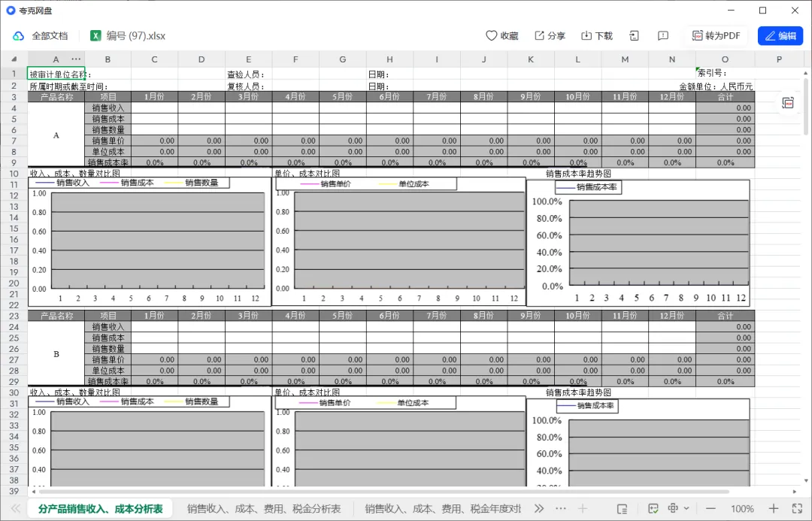Click the 合计 header in row 23

tap(725, 316)
